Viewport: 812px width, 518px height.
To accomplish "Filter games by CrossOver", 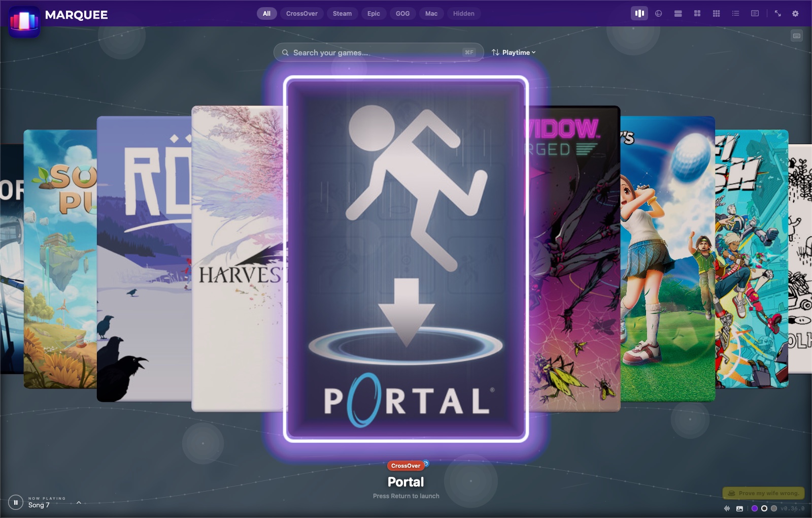I will (302, 14).
